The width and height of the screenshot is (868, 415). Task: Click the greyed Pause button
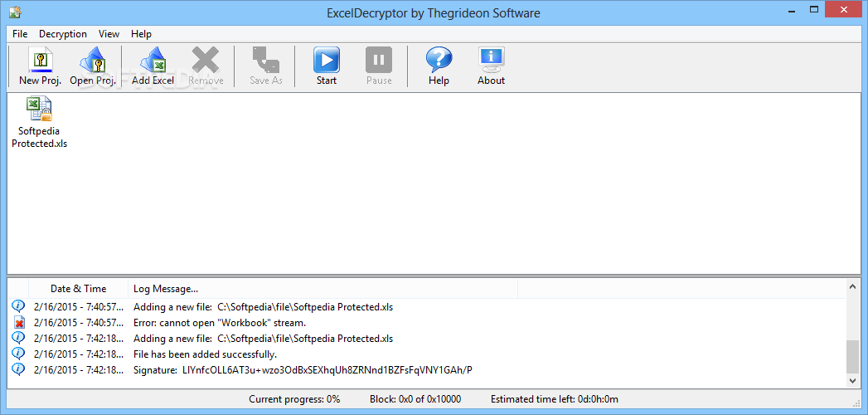(379, 66)
